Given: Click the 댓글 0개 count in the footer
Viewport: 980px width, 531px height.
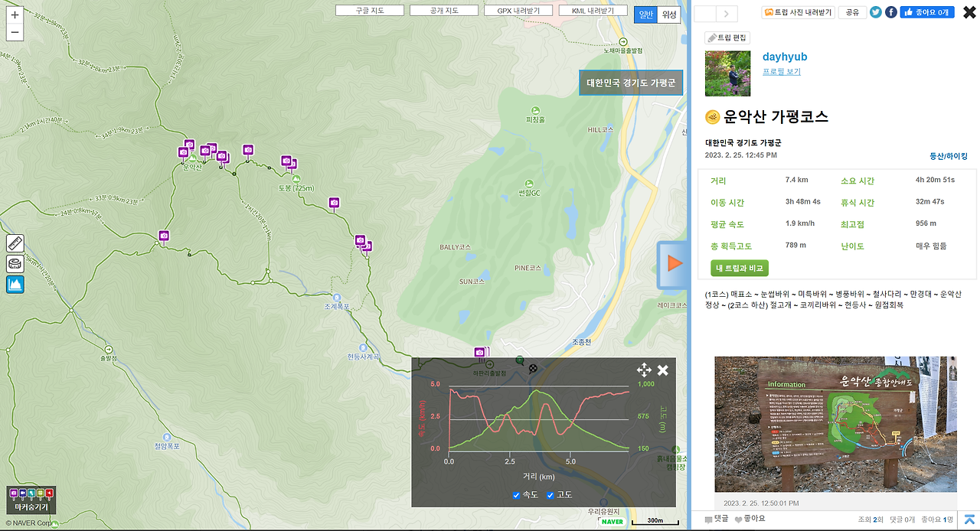Looking at the screenshot, I should click(902, 520).
